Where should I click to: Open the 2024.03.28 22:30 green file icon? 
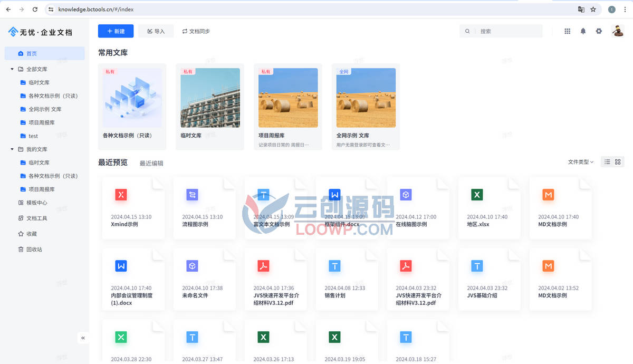click(121, 337)
